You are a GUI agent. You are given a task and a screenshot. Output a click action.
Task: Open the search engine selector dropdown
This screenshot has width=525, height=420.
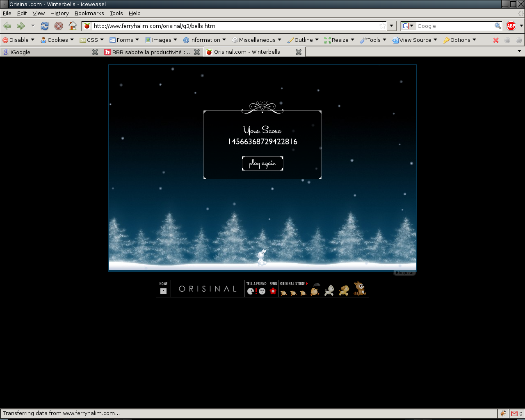408,26
